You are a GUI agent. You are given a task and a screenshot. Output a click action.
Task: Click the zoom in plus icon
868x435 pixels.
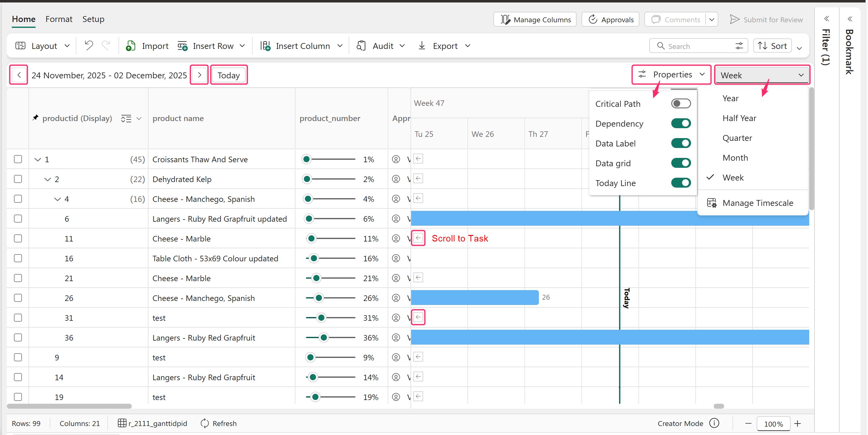(x=797, y=424)
